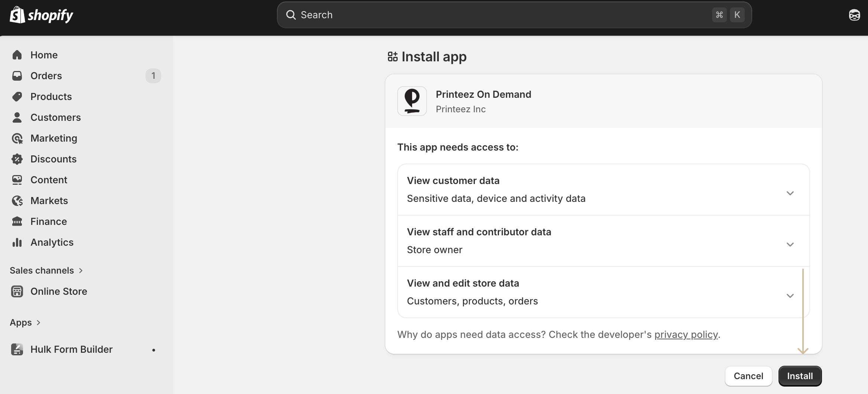Click "Sensitive data, device and activity data" text
The width and height of the screenshot is (868, 394).
[496, 198]
